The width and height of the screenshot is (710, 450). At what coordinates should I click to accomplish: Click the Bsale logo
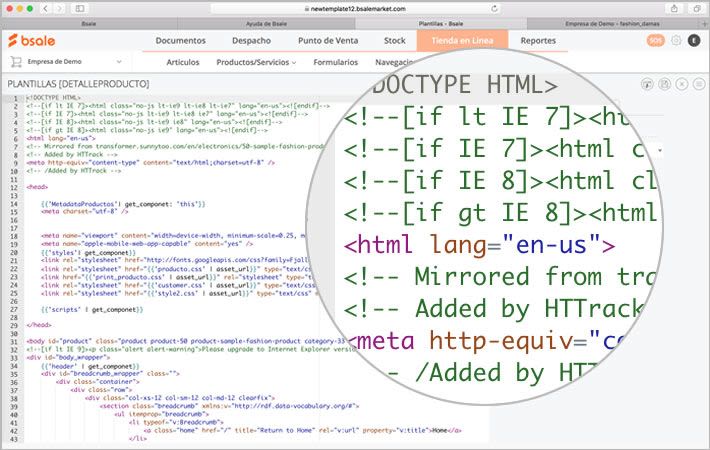(x=35, y=41)
